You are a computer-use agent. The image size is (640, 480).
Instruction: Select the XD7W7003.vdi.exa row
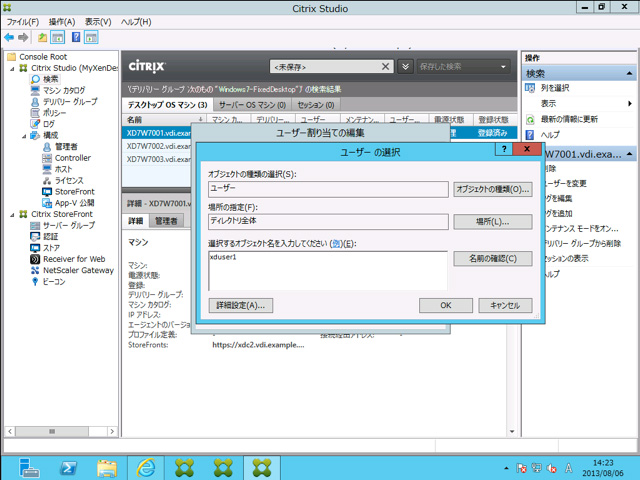pyautogui.click(x=158, y=159)
